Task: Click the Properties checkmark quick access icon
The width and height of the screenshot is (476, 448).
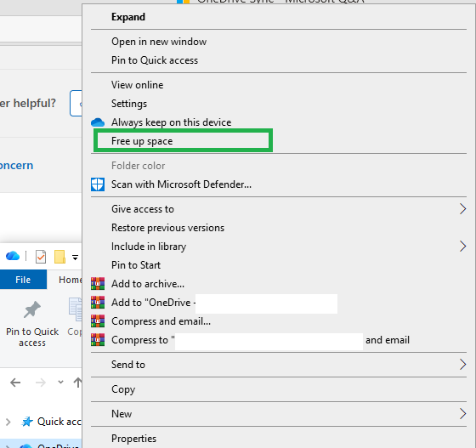Action: 41,257
